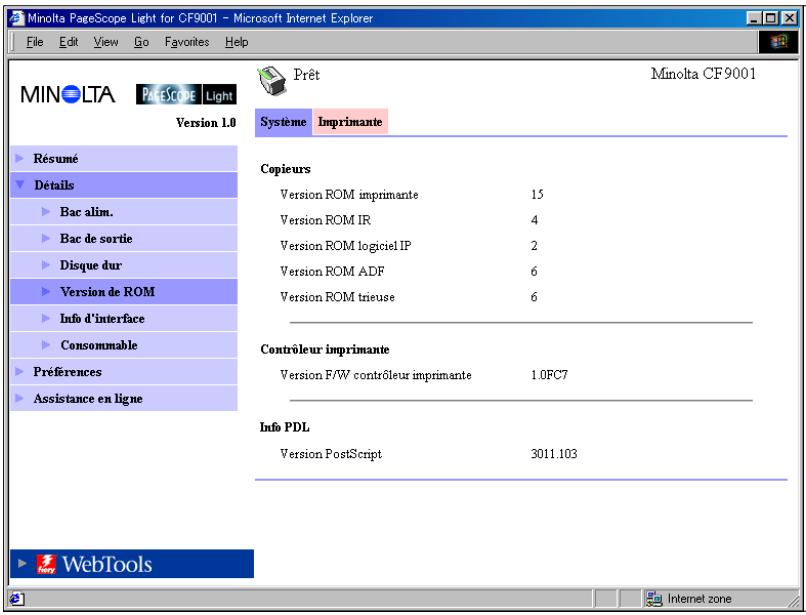Expand the Préférences arrow

(x=20, y=371)
